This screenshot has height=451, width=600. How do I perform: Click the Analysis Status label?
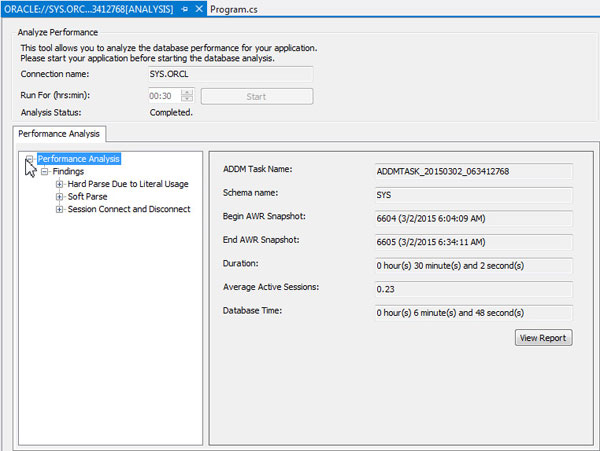(x=51, y=112)
